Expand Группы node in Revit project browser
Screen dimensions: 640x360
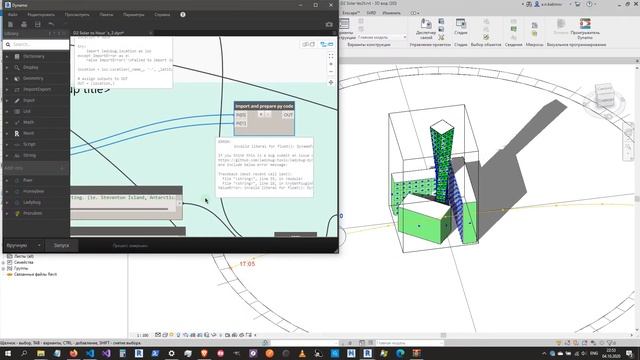point(3,269)
